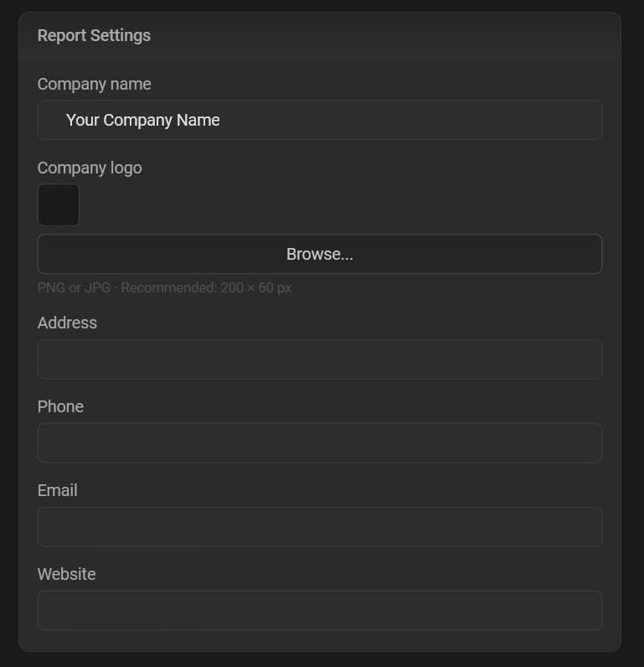Click the Company logo label

coord(90,168)
